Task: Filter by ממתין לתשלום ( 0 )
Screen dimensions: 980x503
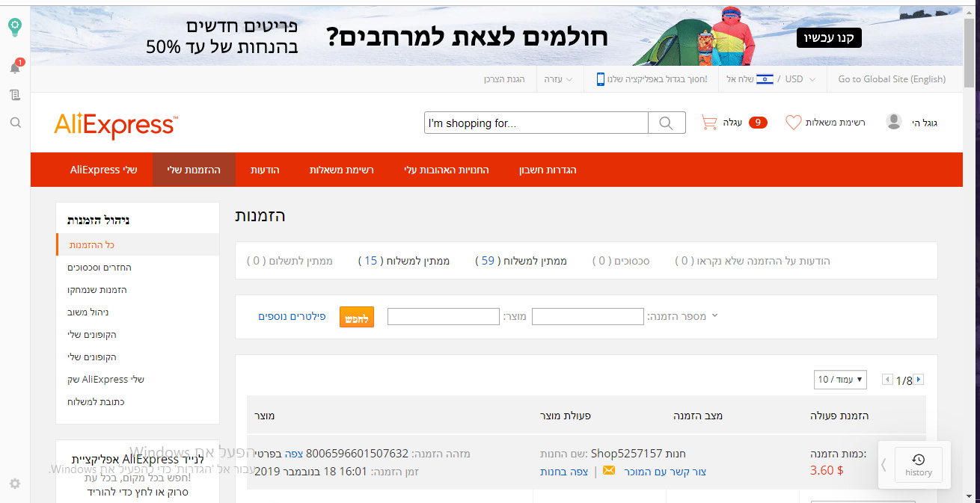Action: [290, 261]
